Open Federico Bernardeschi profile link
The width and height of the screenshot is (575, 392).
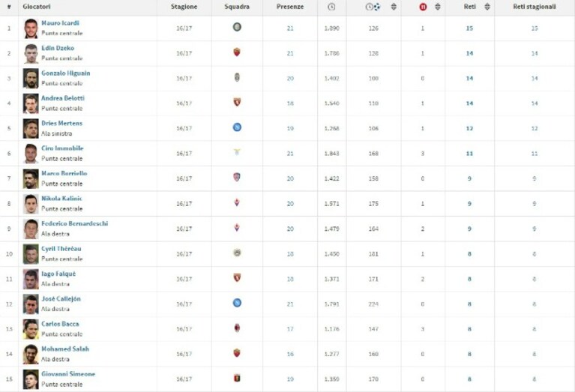(x=75, y=223)
